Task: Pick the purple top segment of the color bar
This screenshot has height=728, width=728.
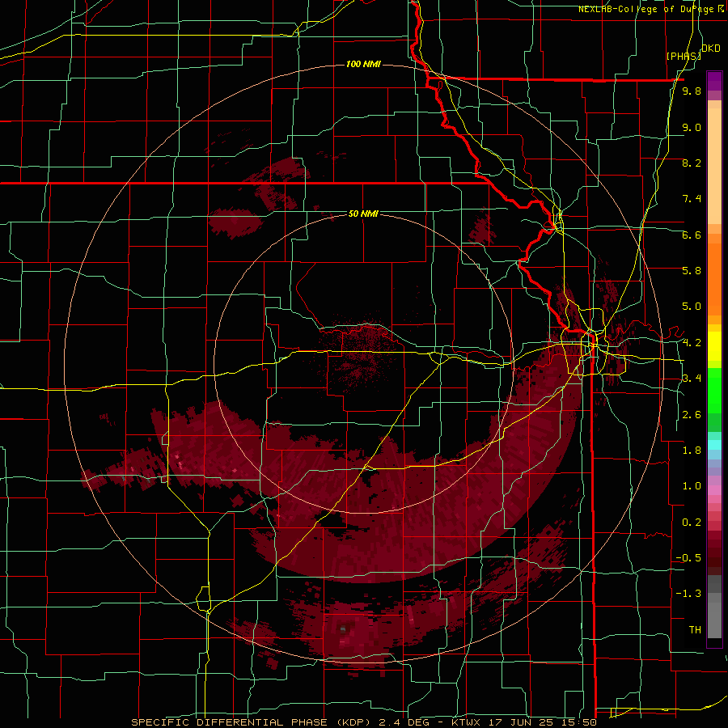Action: click(x=714, y=81)
